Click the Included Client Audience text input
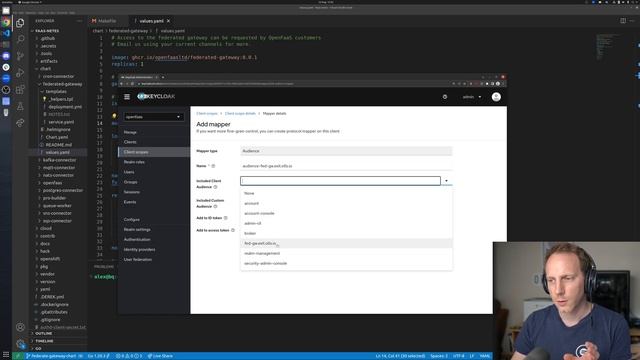This screenshot has height=360, width=640. click(x=340, y=181)
